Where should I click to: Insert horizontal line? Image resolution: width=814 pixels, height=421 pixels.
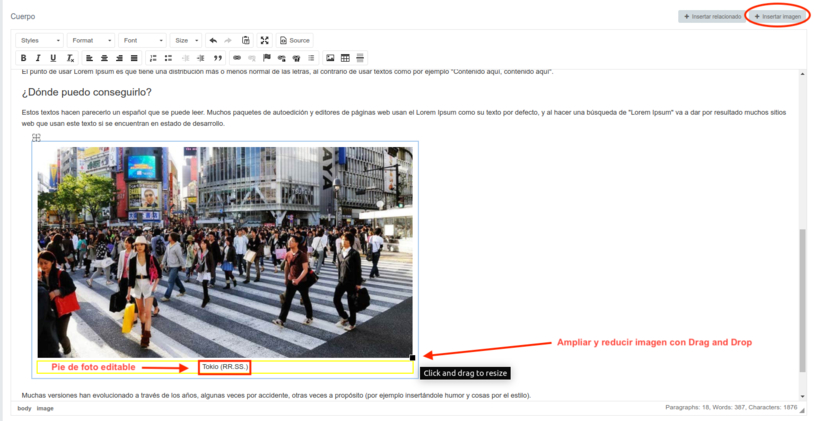(360, 58)
